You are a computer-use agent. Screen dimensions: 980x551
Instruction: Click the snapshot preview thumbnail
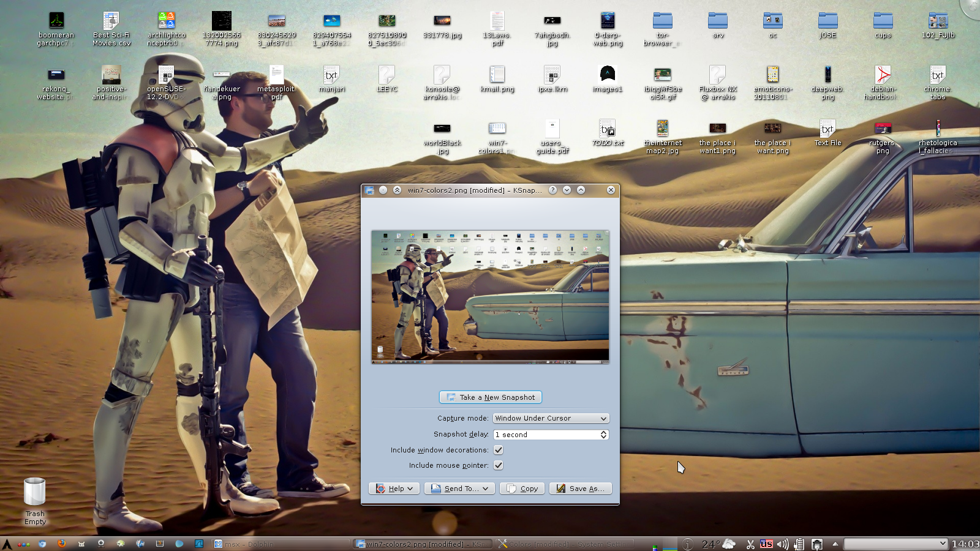coord(490,297)
